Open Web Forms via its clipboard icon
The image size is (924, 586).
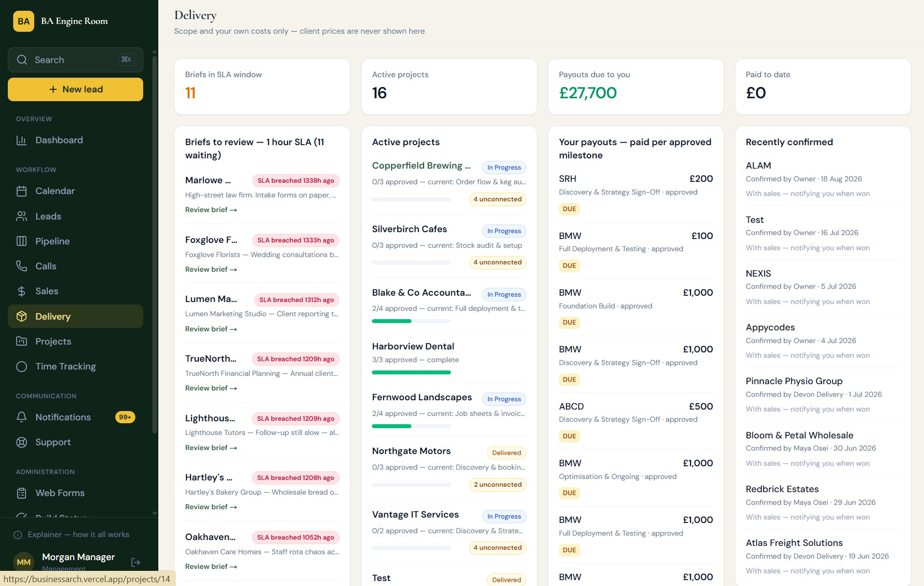point(21,493)
